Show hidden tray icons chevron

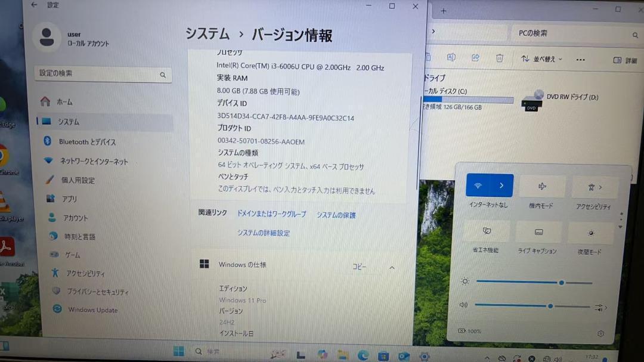pos(487,358)
